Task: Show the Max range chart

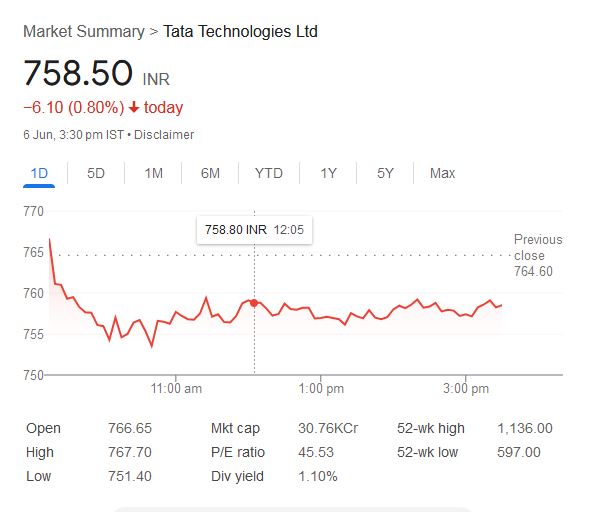Action: (442, 173)
